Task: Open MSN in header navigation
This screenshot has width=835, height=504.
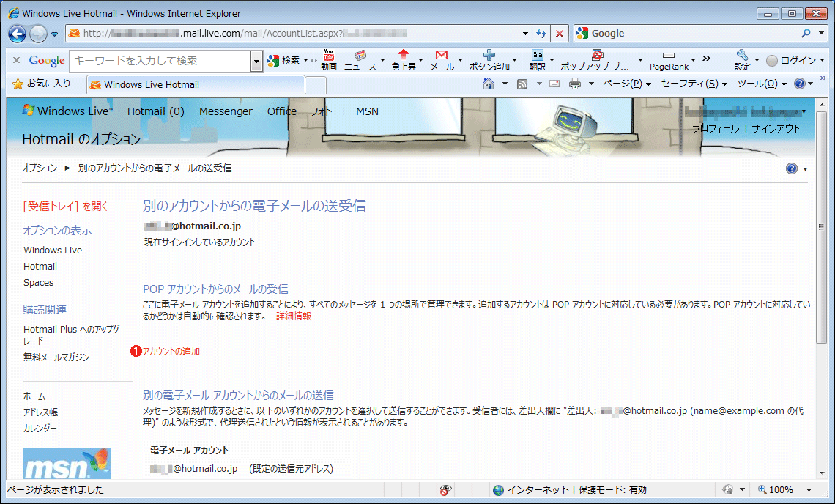Action: coord(367,111)
